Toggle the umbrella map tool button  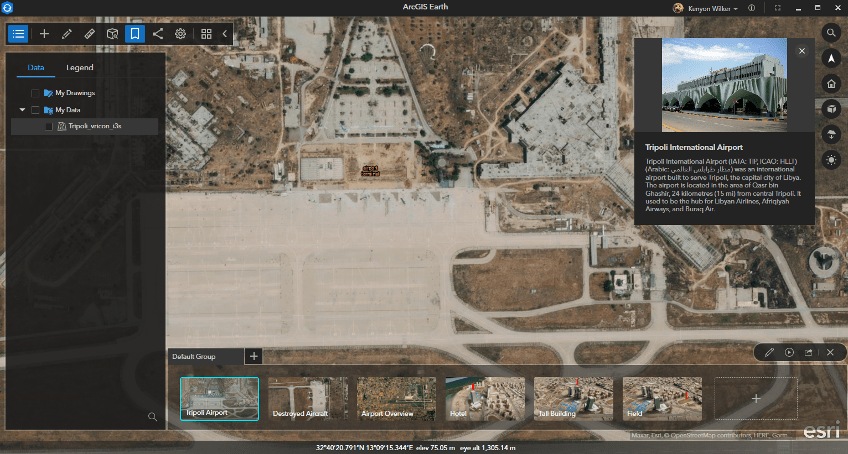[x=831, y=134]
